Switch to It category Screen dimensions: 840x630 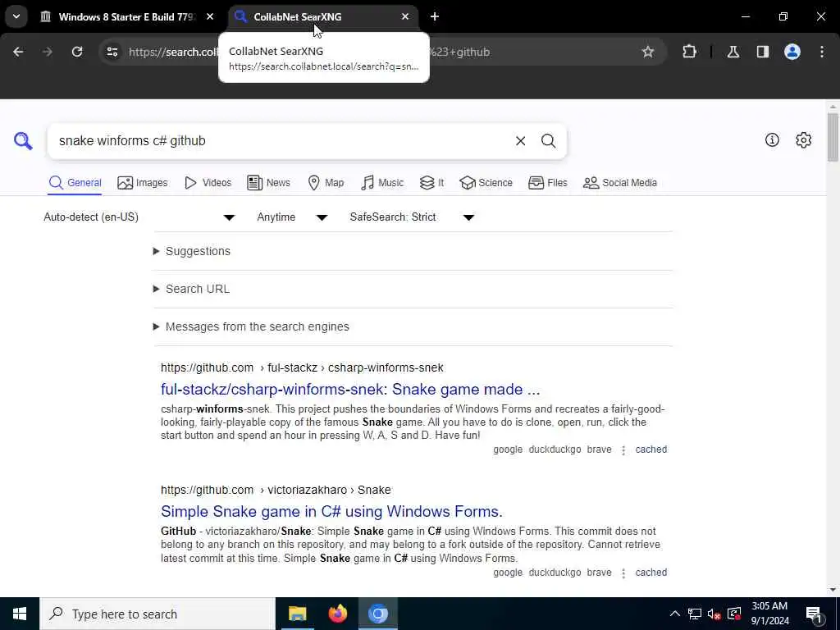[x=431, y=183]
